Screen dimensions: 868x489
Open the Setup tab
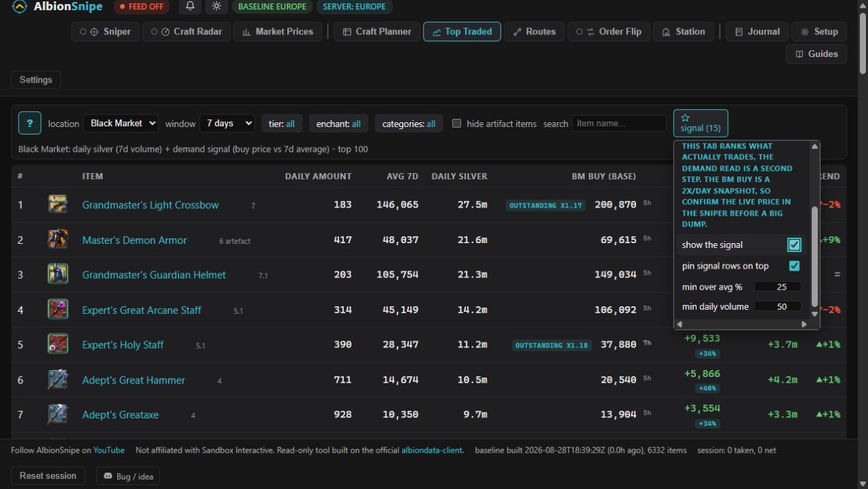[819, 32]
